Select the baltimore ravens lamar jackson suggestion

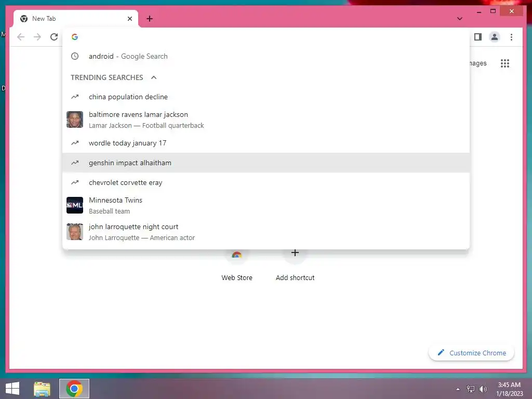click(266, 120)
